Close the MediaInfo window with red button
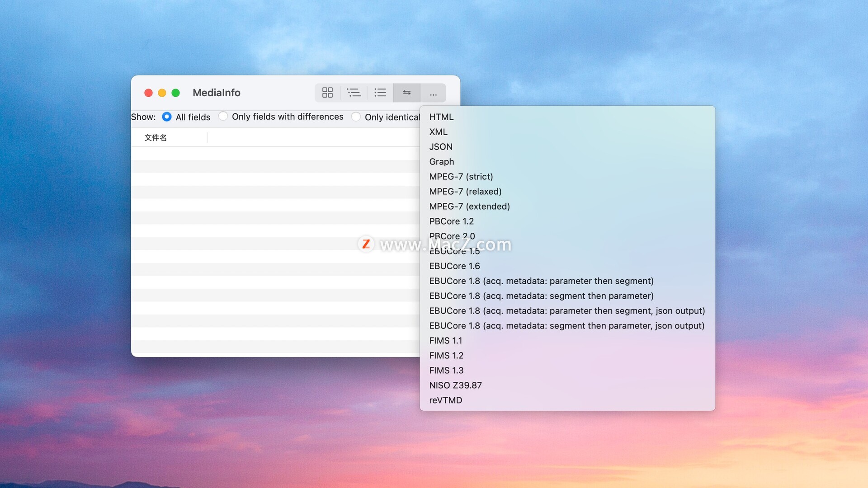This screenshot has height=488, width=868. tap(148, 93)
